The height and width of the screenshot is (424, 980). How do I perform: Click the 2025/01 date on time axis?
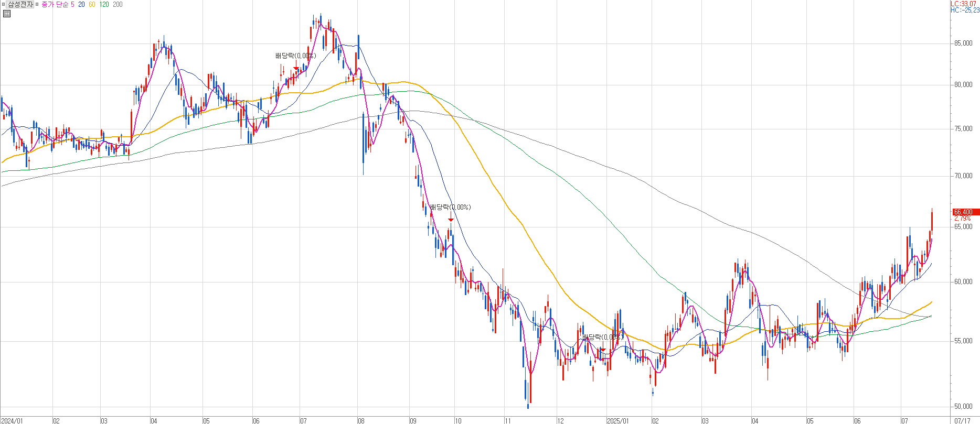[617, 421]
